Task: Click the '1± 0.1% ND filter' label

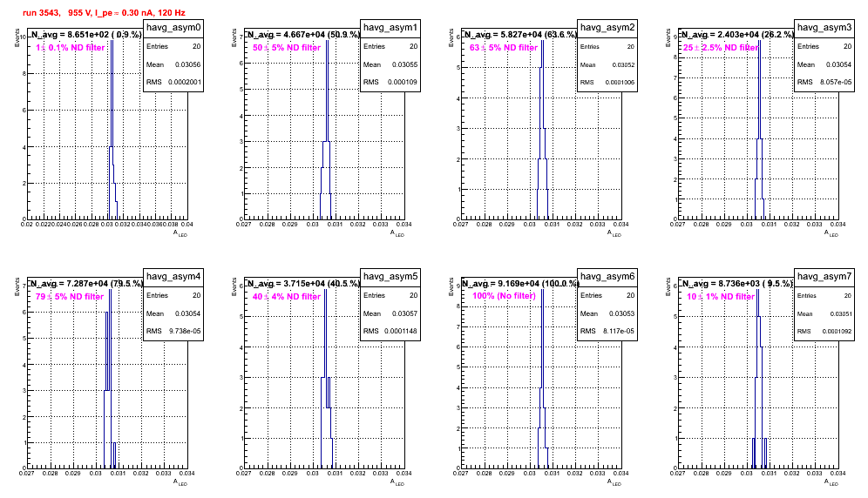Action: coord(71,48)
